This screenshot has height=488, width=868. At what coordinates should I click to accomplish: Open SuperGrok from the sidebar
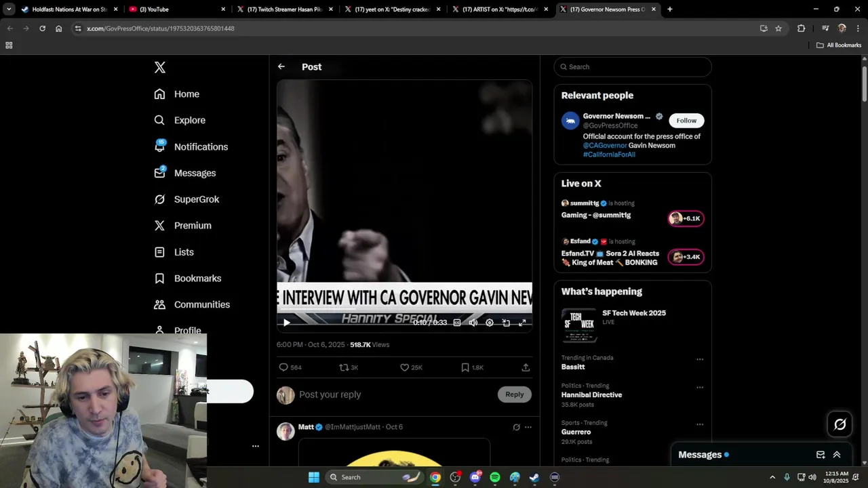(186, 199)
